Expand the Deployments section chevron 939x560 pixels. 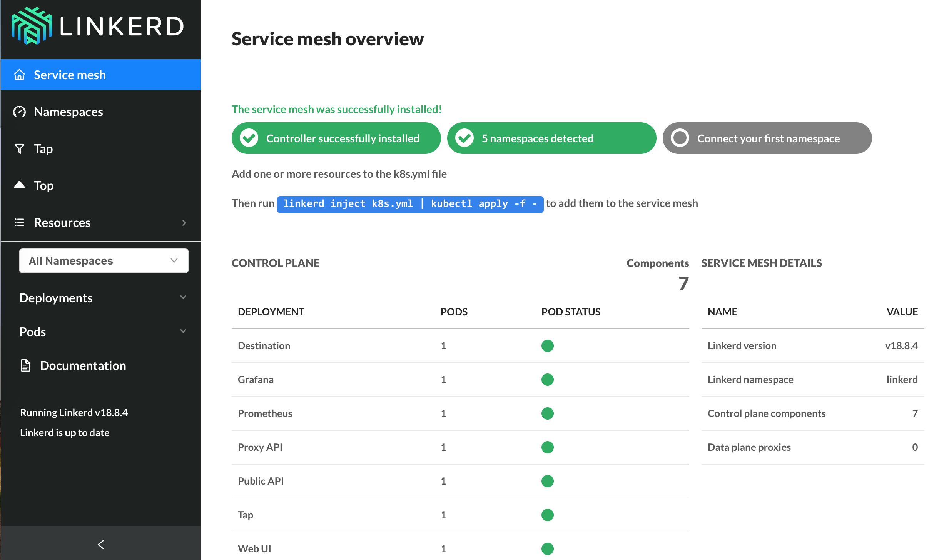point(183,297)
